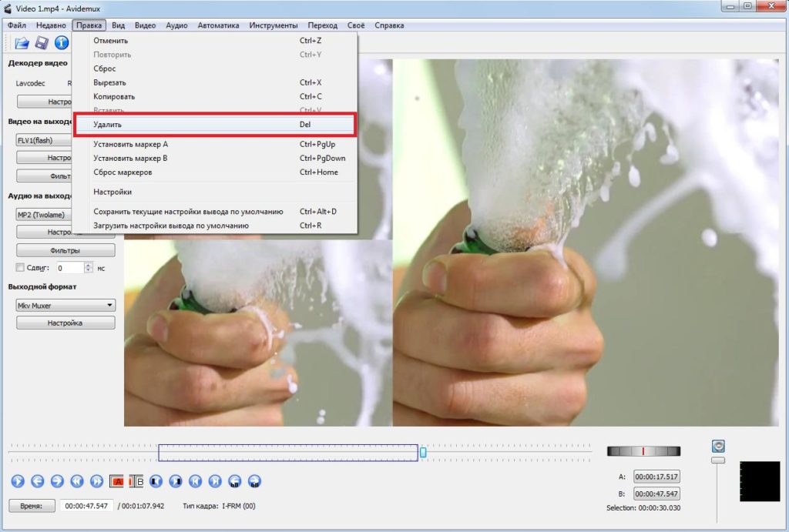Show file information with the blue info icon
The image size is (789, 532).
tap(62, 43)
